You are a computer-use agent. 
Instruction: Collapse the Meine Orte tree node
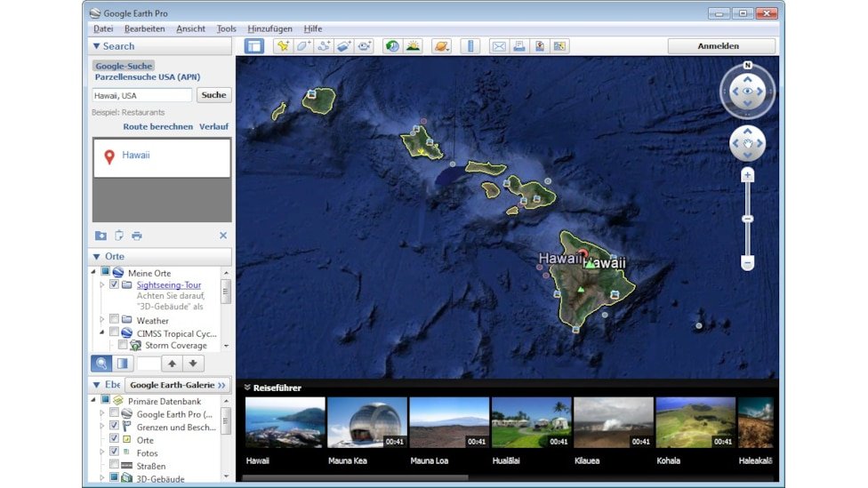(93, 272)
